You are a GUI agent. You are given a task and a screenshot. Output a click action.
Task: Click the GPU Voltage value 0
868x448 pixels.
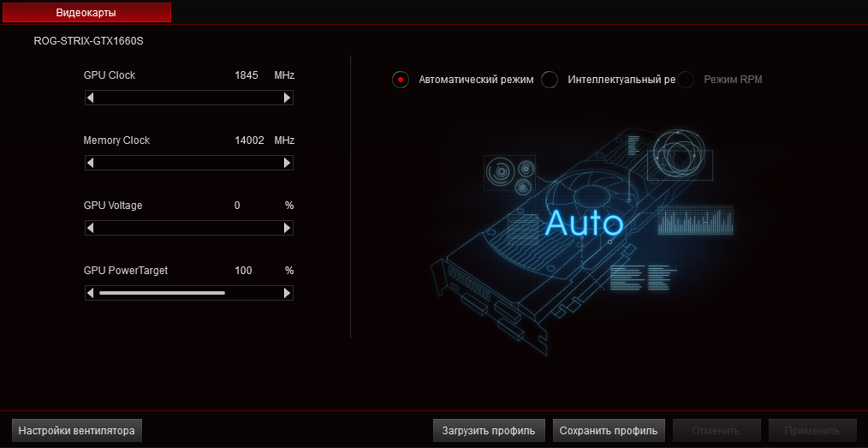pyautogui.click(x=237, y=206)
